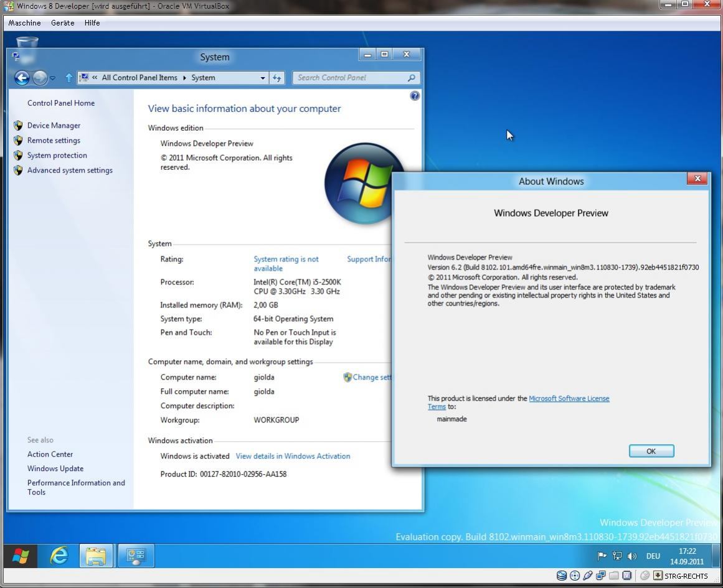Click the Windows Start button
The height and width of the screenshot is (588, 723).
point(21,556)
